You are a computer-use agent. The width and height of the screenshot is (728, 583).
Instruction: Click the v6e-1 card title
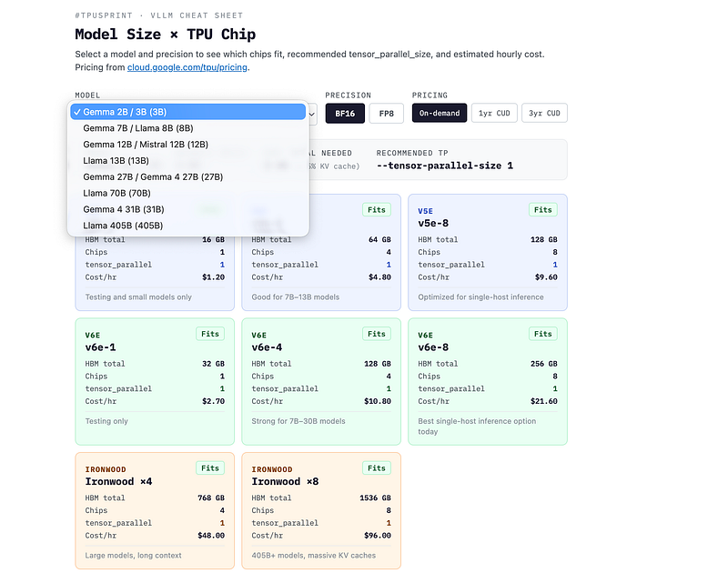tap(100, 347)
